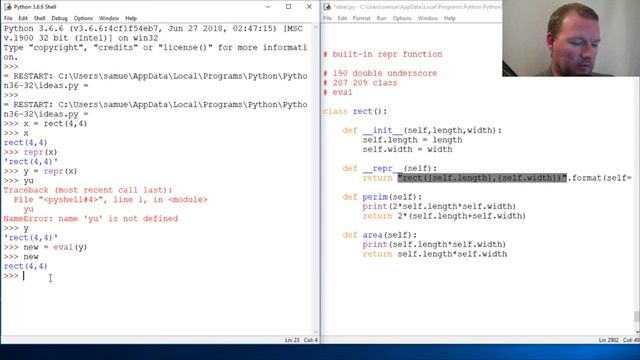Image resolution: width=640 pixels, height=360 pixels.
Task: Click the ideas.py editor title bar icon
Action: (327, 7)
